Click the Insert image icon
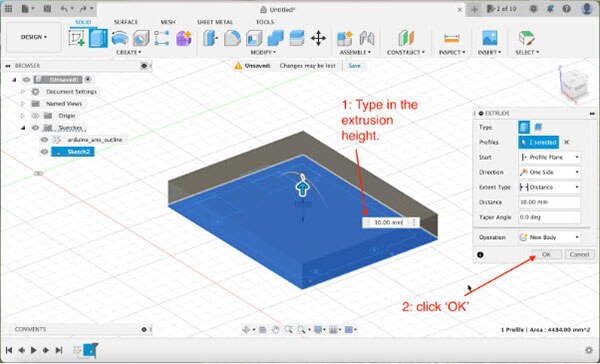 490,38
